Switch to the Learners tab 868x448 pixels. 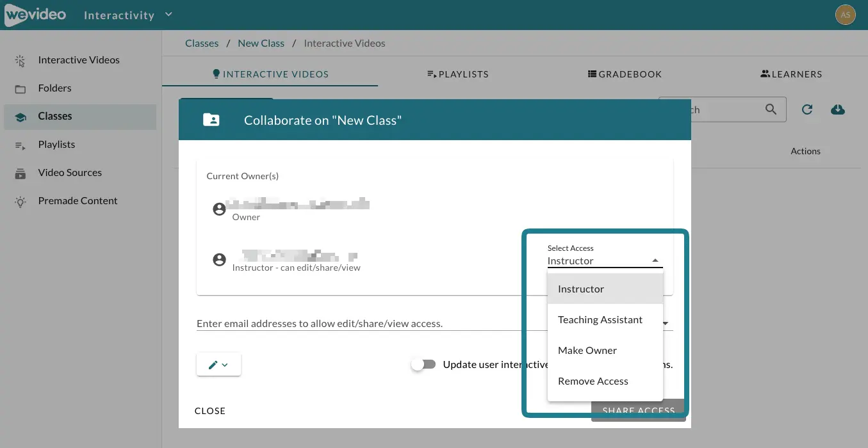791,74
